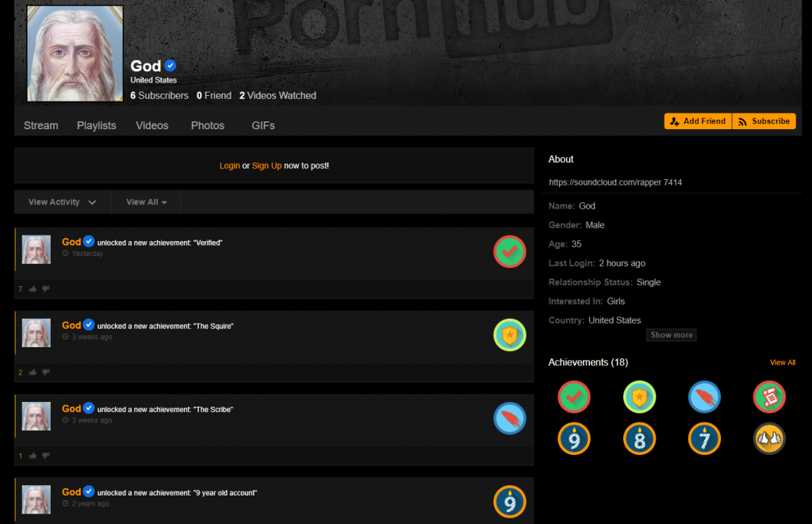
Task: Click the Login link
Action: coord(229,166)
